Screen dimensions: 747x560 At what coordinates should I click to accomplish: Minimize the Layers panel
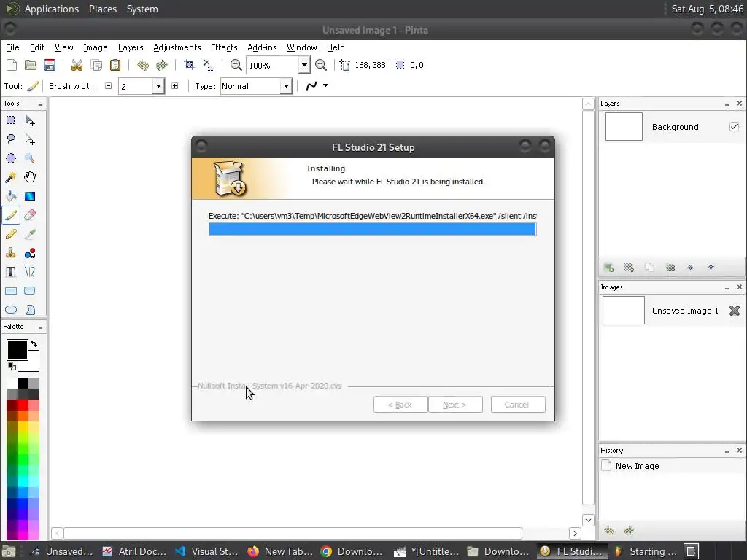tap(727, 104)
